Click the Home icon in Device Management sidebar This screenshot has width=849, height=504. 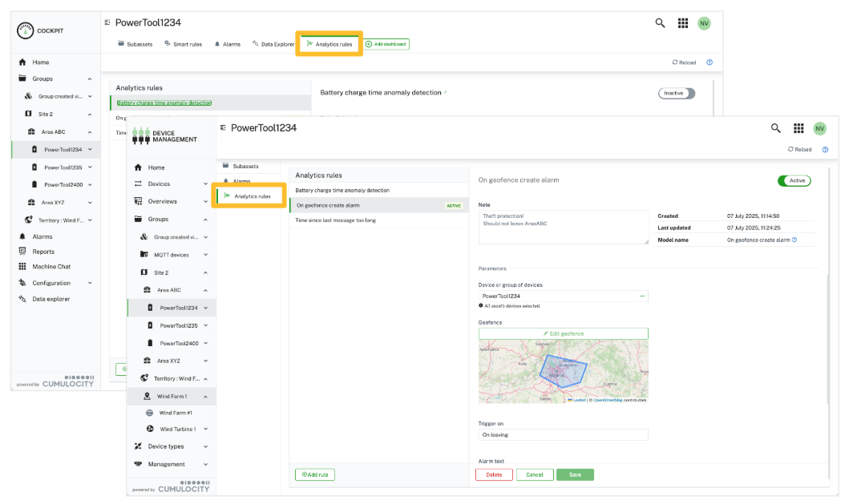coord(138,167)
